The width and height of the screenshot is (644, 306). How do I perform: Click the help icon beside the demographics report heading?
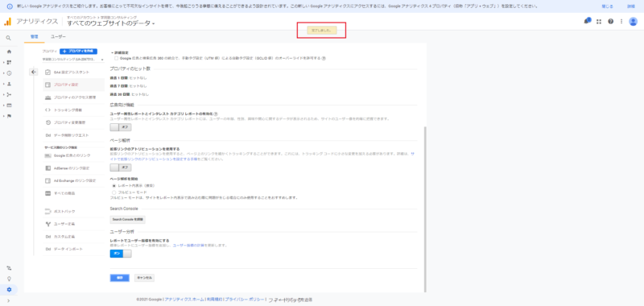216,114
